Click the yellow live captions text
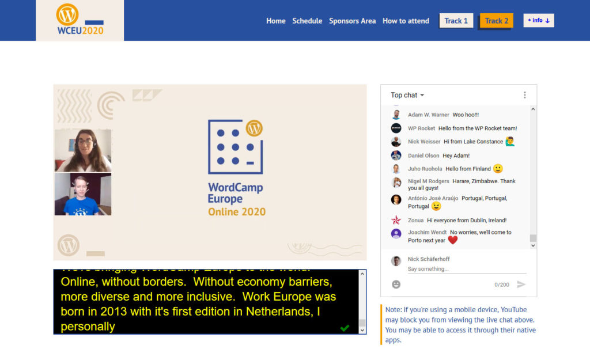This screenshot has width=590, height=364. 198,303
